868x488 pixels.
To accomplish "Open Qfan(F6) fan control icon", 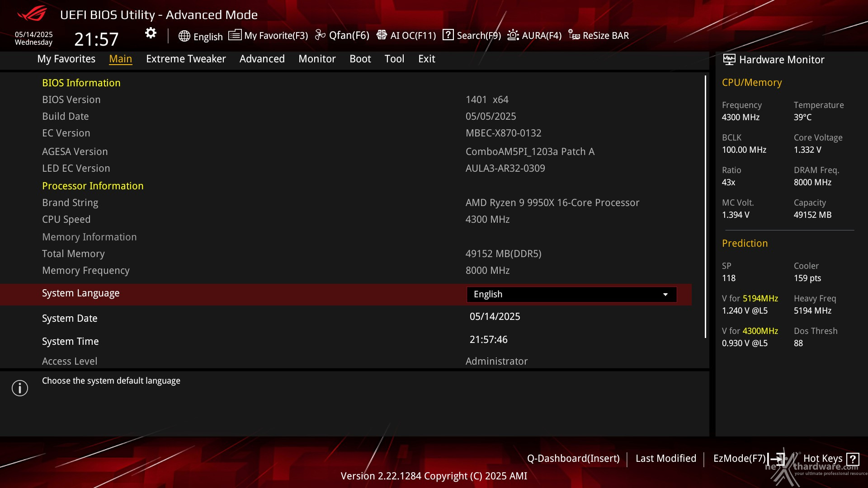I will 320,35.
